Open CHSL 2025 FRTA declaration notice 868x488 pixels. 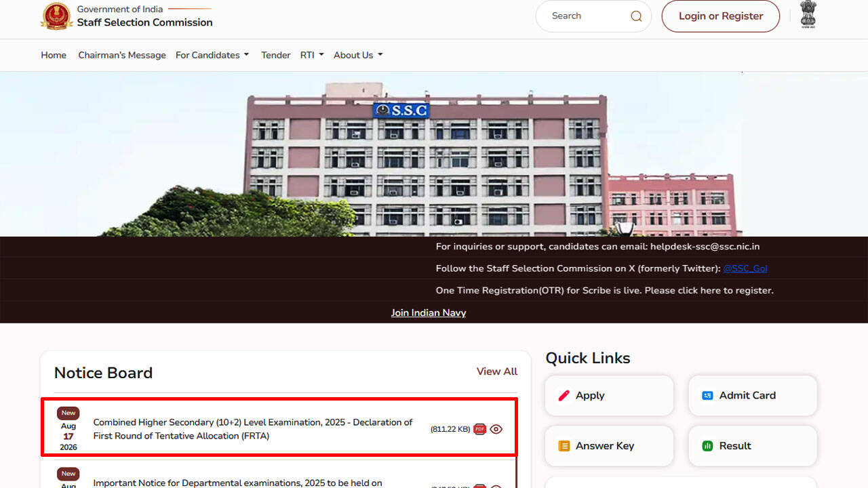coord(253,429)
